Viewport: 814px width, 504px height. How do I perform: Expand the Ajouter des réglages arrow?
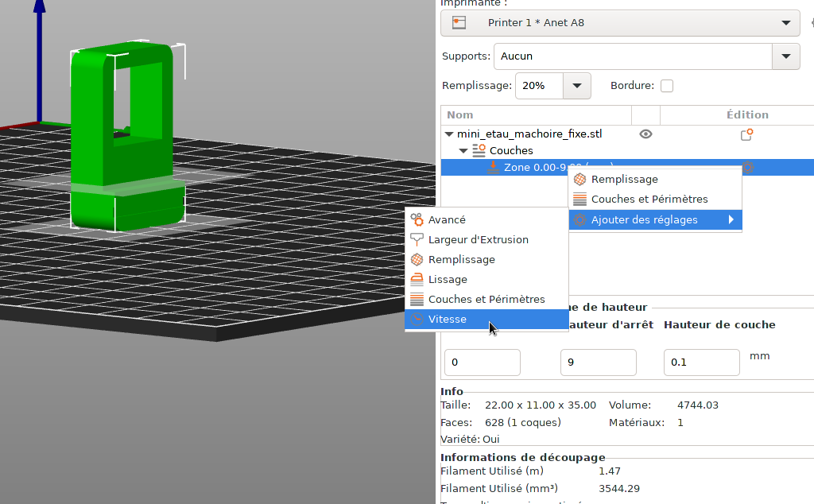click(731, 219)
